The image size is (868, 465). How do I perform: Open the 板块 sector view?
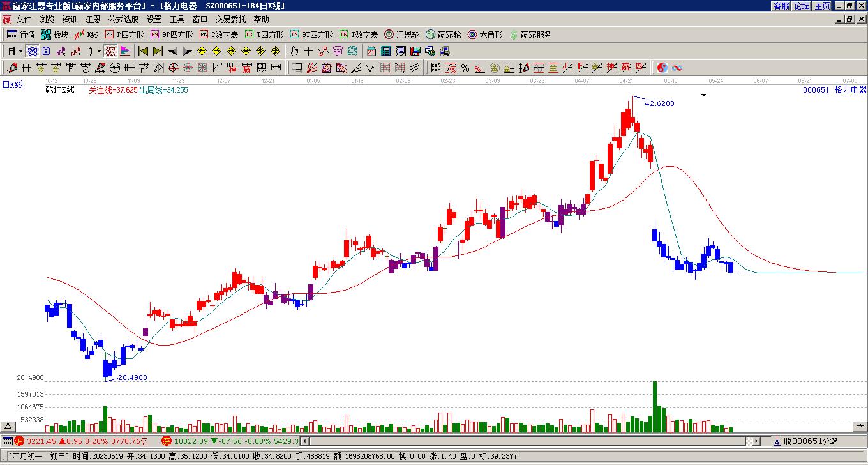point(55,34)
